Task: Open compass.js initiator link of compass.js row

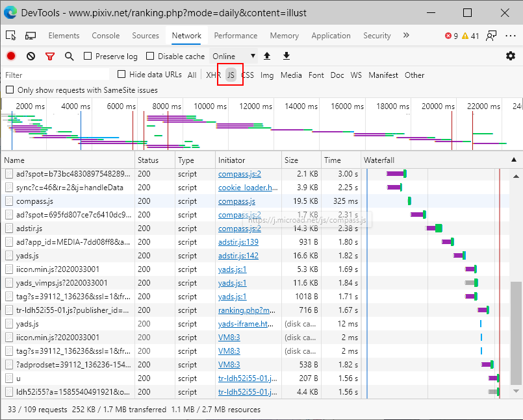Action: [x=236, y=201]
